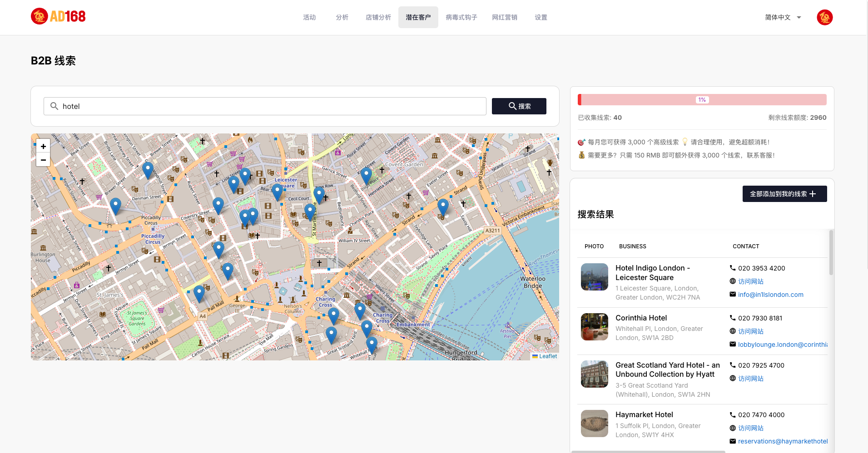This screenshot has width=868, height=453.
Task: Click phone number 020 7930 8181
Action: (x=760, y=318)
